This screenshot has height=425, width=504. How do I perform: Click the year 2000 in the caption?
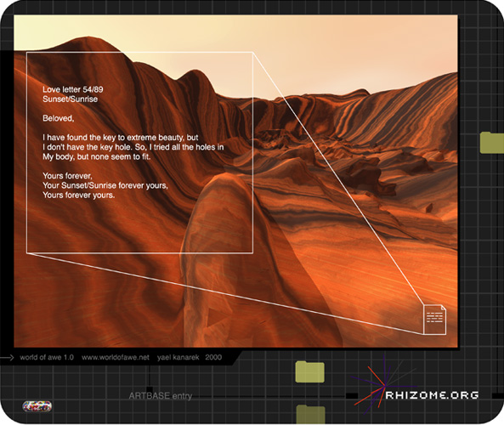pyautogui.click(x=213, y=357)
